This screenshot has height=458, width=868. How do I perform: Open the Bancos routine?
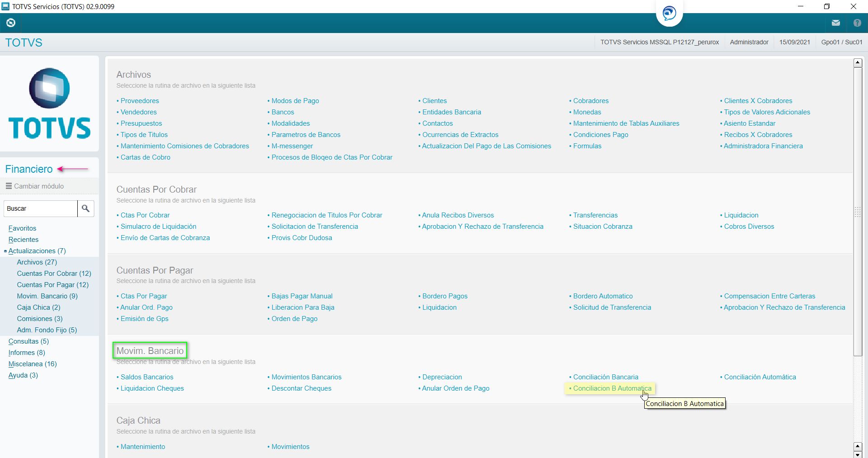click(x=283, y=112)
